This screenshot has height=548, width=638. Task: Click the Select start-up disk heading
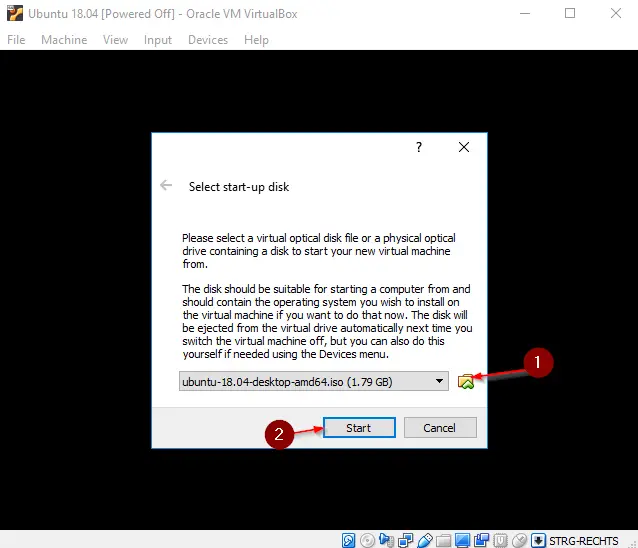tap(239, 187)
